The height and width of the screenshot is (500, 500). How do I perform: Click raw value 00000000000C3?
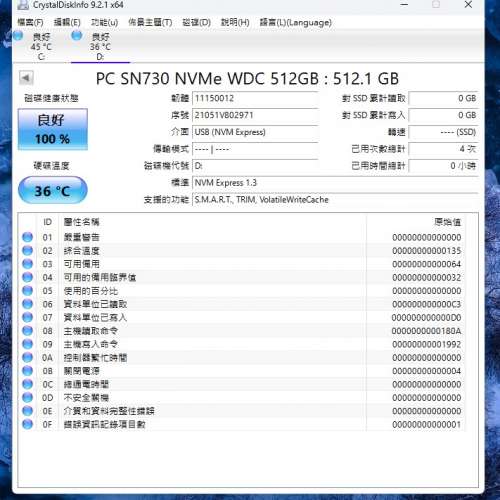click(x=427, y=304)
